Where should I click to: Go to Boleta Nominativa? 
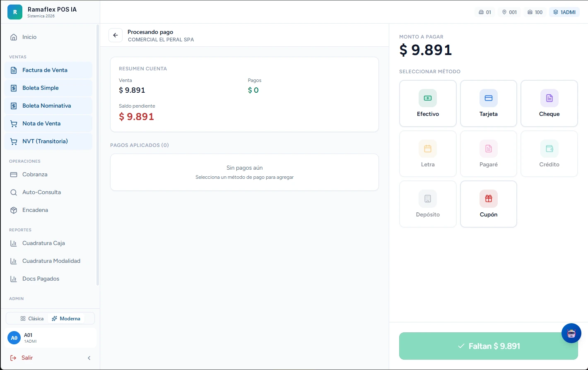tap(48, 106)
